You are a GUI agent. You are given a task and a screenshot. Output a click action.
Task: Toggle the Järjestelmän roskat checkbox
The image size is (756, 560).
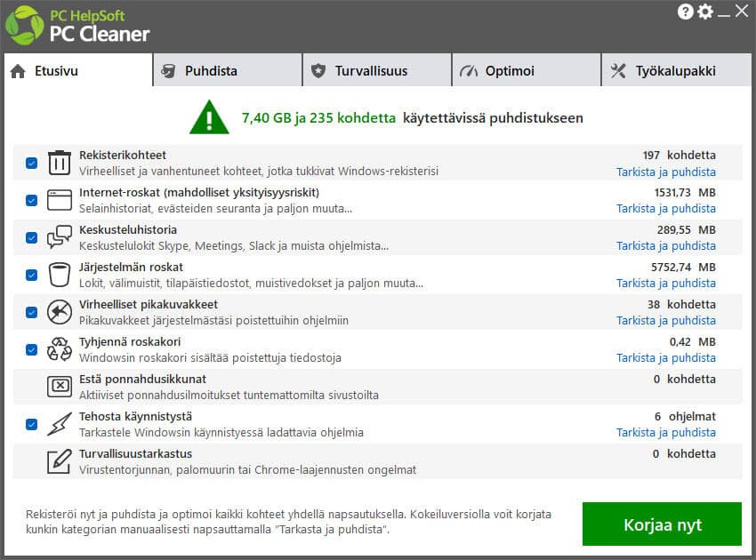31,275
